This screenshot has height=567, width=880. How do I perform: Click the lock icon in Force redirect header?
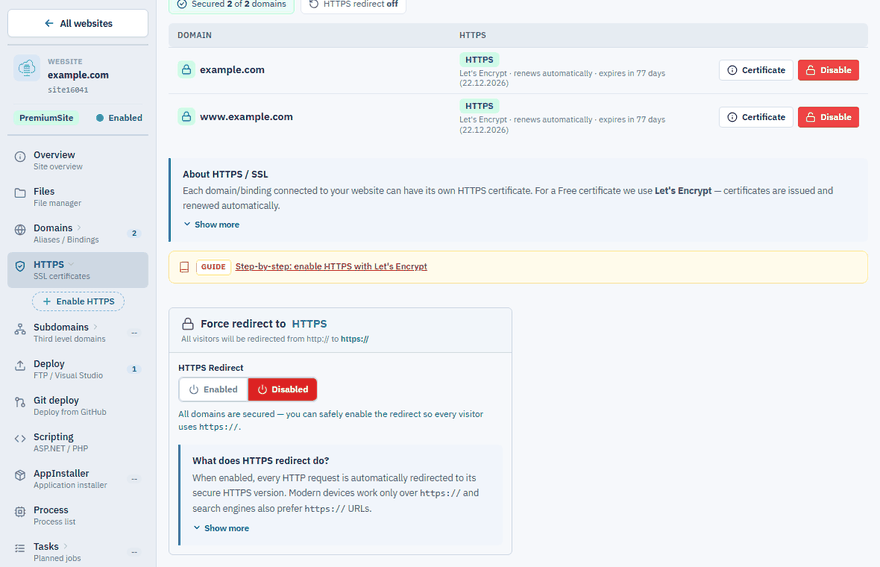pos(188,324)
